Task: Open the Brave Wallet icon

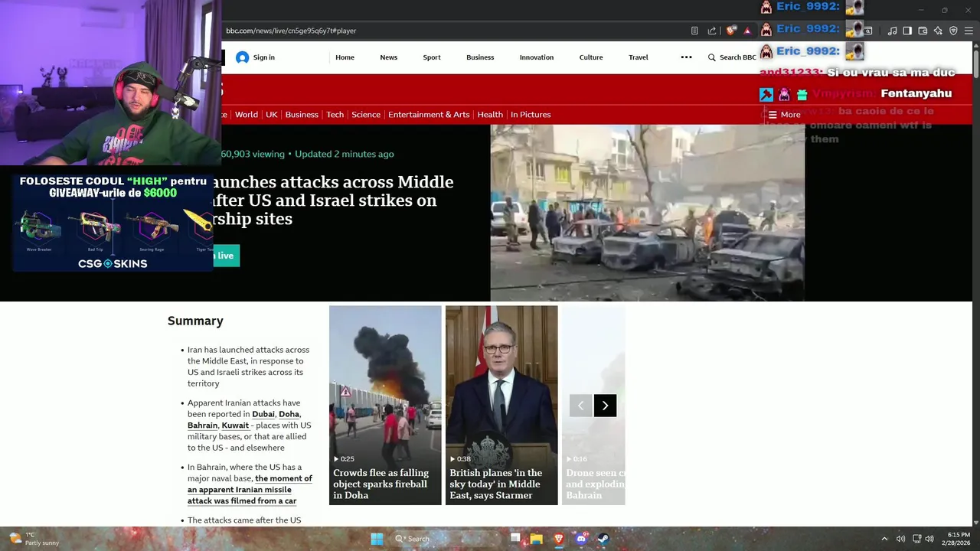Action: (x=923, y=31)
